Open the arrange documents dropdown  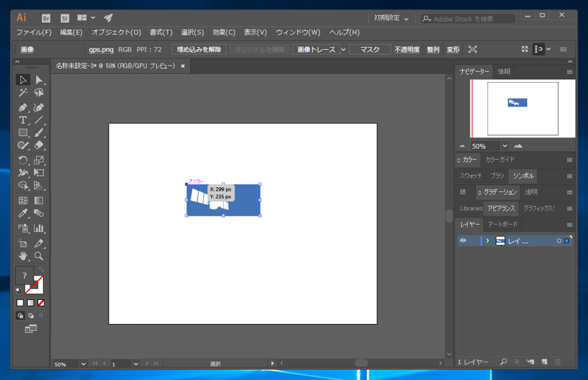(x=86, y=18)
